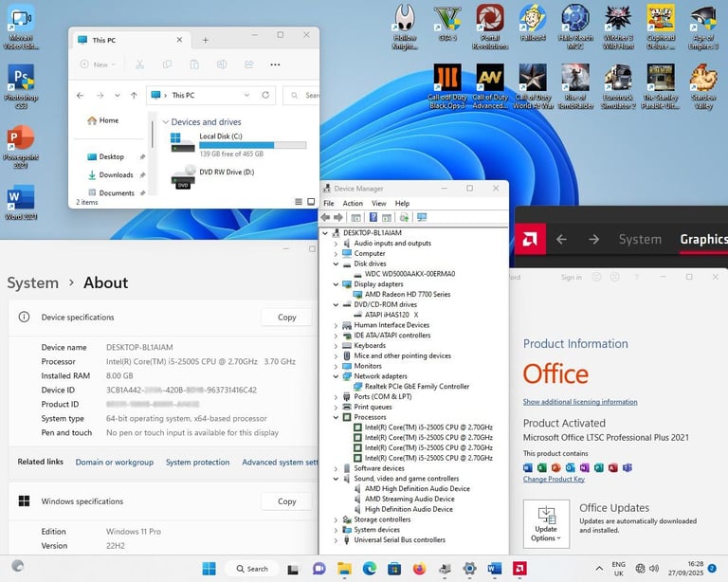Screen dimensions: 728x582
Task: Select Graphics tab in AMD software
Action: pyautogui.click(x=704, y=239)
